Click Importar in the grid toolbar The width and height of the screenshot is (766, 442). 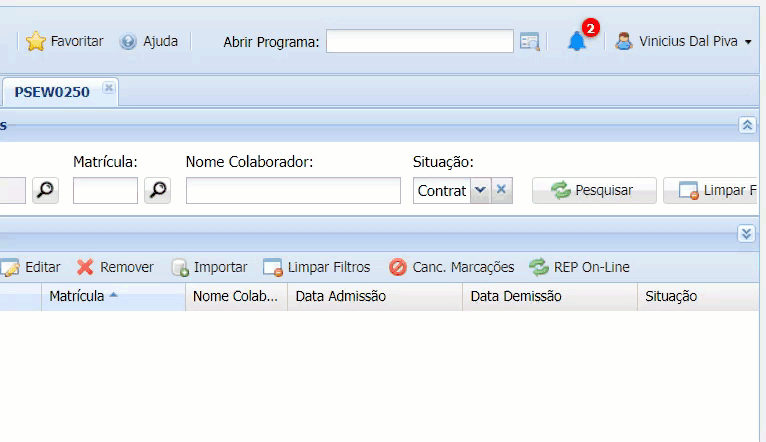pos(209,267)
